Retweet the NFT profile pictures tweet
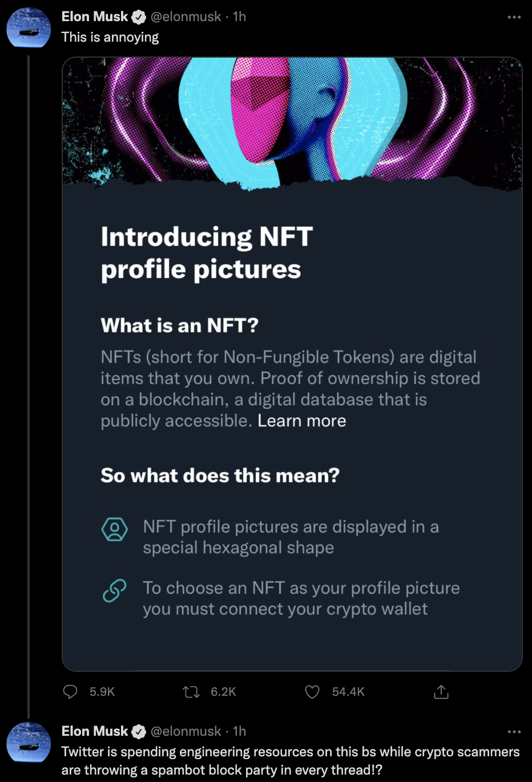This screenshot has width=532, height=782. [x=191, y=692]
